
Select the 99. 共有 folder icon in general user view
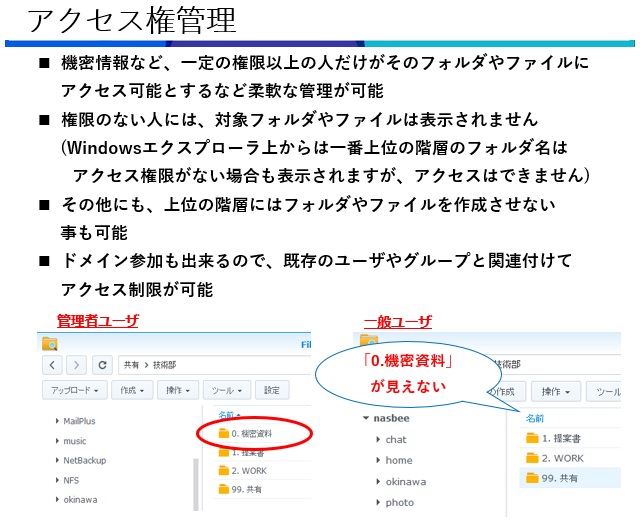tap(532, 478)
